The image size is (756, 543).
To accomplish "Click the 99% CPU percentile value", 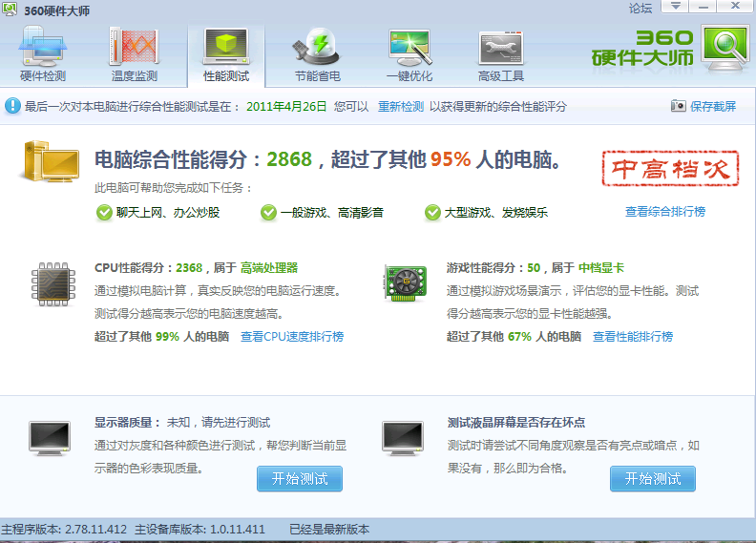I will click(x=167, y=336).
